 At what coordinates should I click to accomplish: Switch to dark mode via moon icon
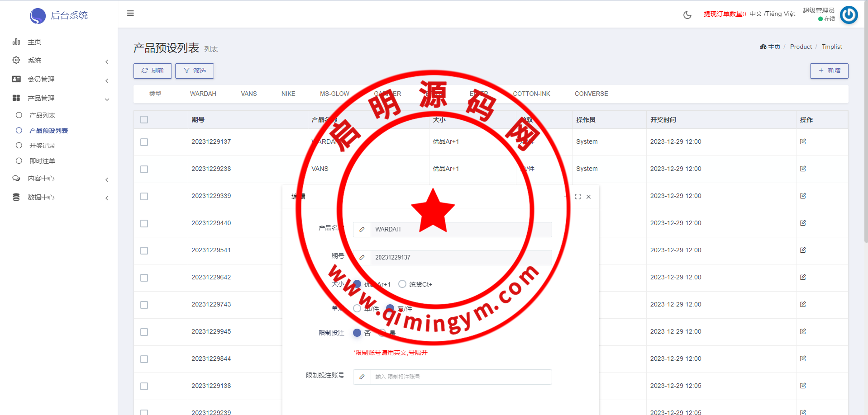(x=687, y=15)
